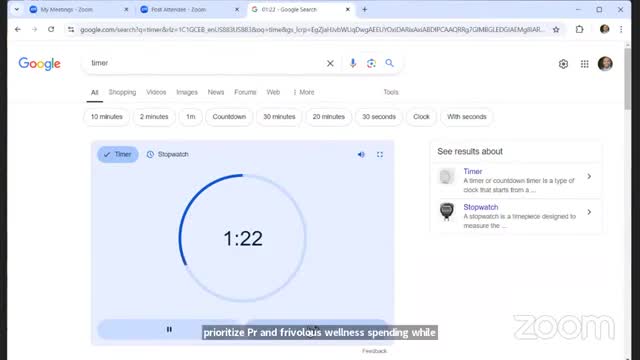Start voice search with microphone icon
The width and height of the screenshot is (640, 360).
pyautogui.click(x=353, y=63)
